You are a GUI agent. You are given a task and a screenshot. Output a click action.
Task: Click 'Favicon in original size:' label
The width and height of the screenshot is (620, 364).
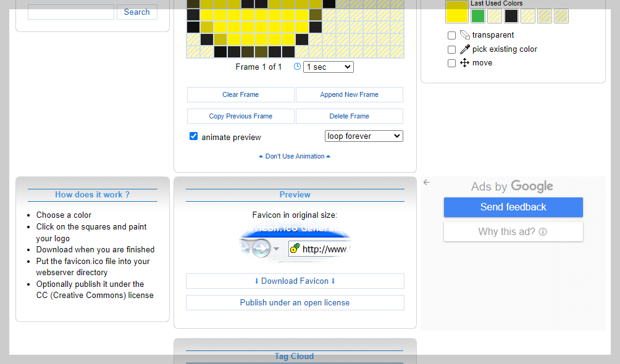point(295,215)
